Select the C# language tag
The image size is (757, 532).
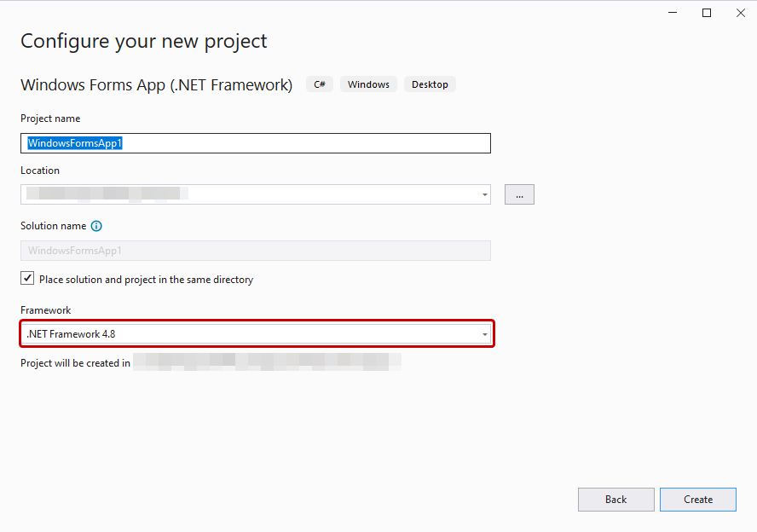tap(319, 84)
